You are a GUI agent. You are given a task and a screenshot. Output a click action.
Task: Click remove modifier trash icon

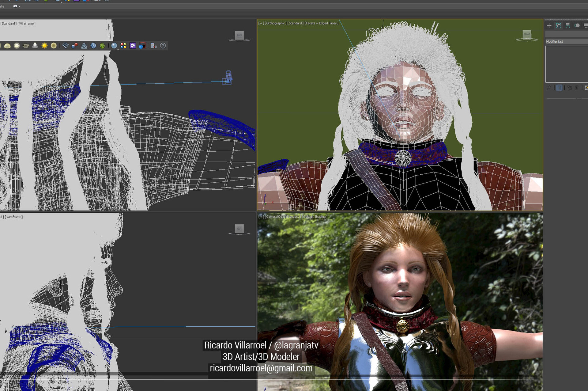pyautogui.click(x=577, y=88)
